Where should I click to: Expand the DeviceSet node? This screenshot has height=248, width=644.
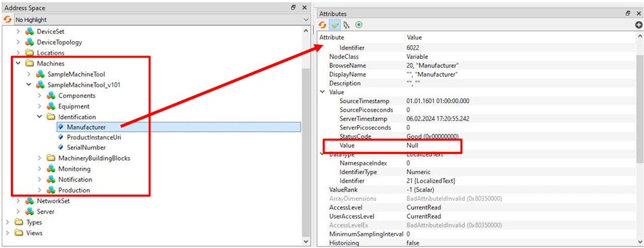tap(18, 31)
